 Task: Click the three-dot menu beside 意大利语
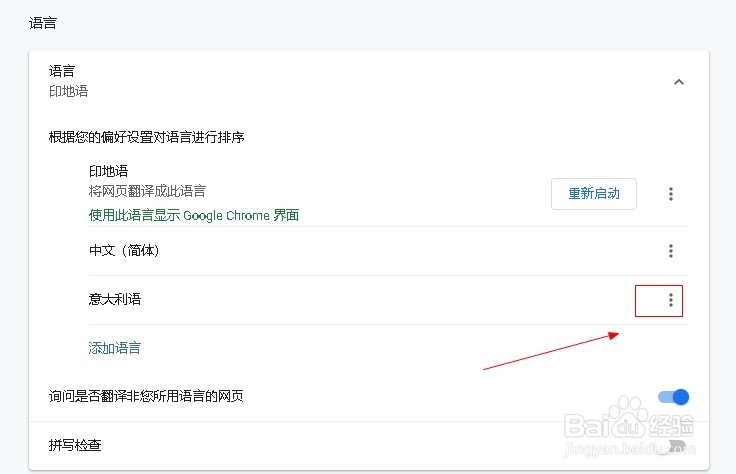[671, 300]
